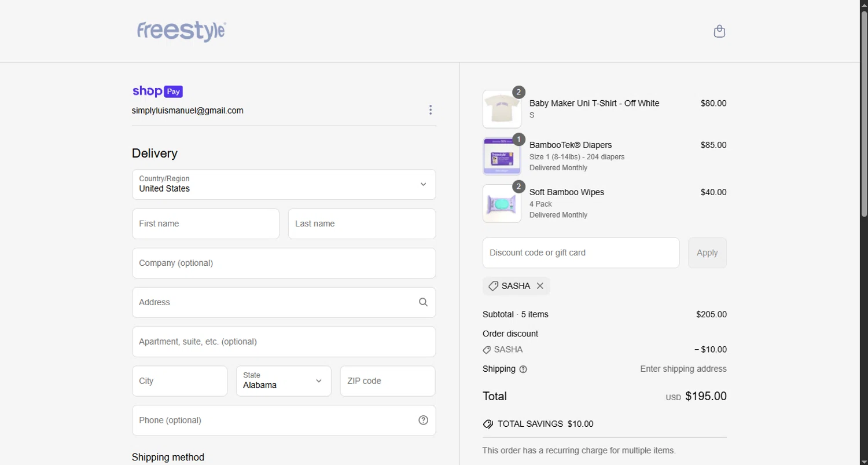Image resolution: width=868 pixels, height=465 pixels.
Task: Click the $40.00 wipes price
Action: pos(713,192)
